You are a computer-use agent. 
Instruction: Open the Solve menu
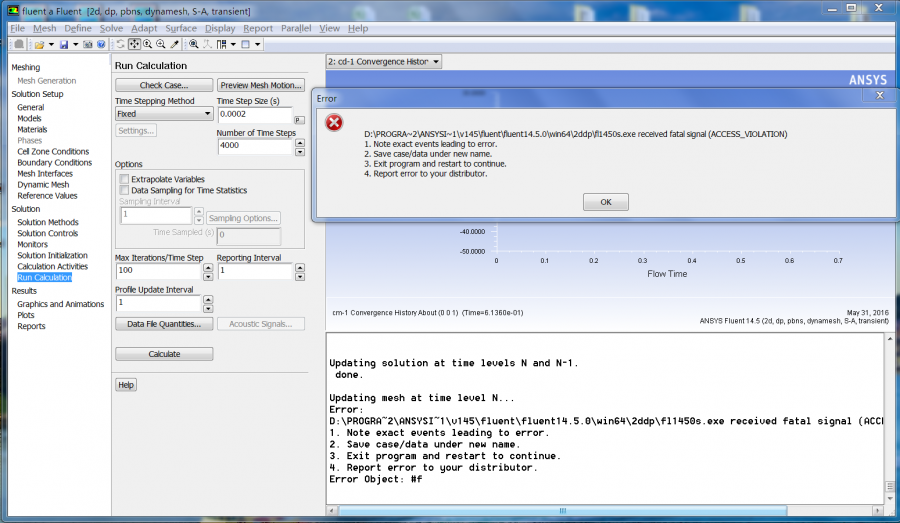111,28
